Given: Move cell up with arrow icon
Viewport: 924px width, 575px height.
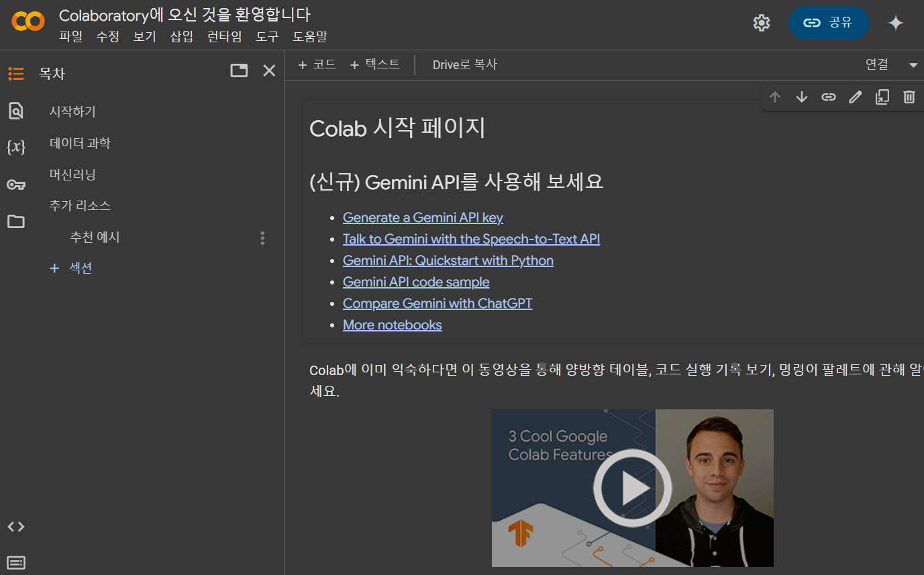Looking at the screenshot, I should [775, 97].
